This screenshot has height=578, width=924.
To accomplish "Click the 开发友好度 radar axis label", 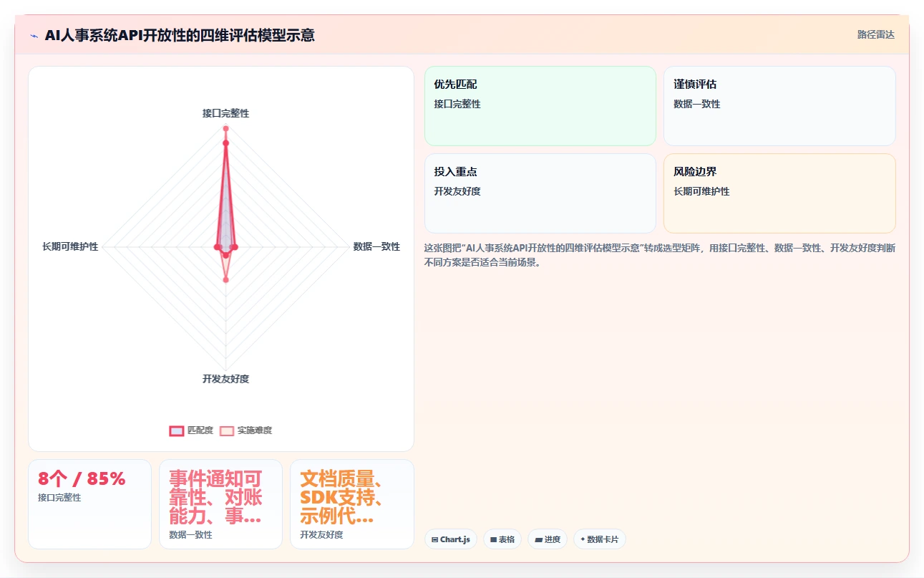I will 225,379.
